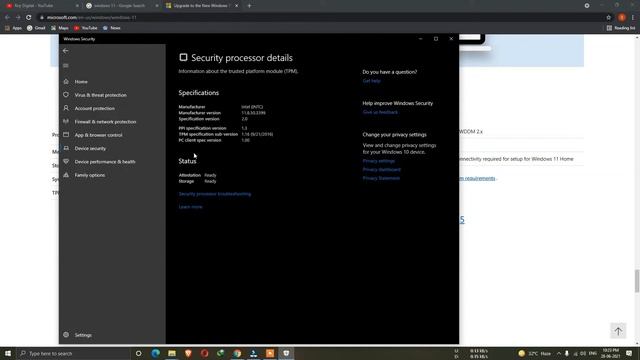Launch Microsoft Edge from taskbar
This screenshot has width=640, height=360.
pos(156,353)
